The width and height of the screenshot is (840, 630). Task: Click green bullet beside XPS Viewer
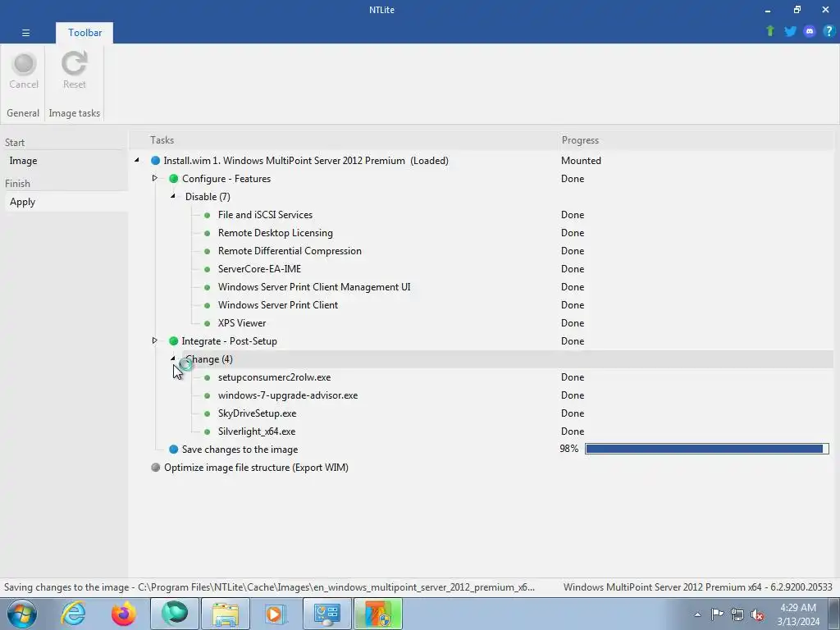click(x=208, y=323)
